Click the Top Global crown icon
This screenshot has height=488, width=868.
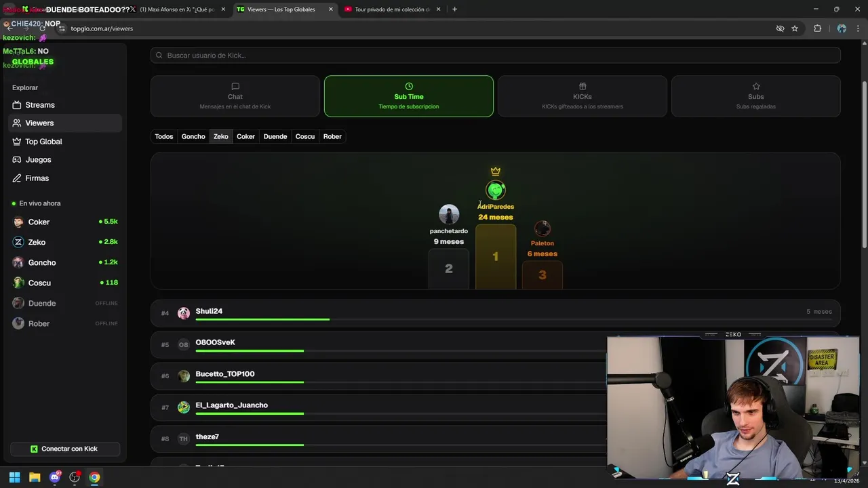[17, 142]
